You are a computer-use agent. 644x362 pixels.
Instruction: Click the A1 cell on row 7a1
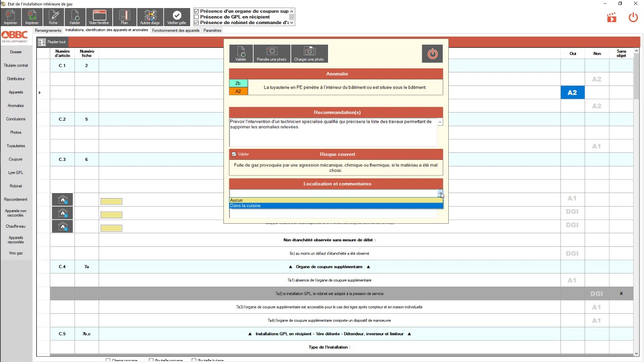click(572, 280)
